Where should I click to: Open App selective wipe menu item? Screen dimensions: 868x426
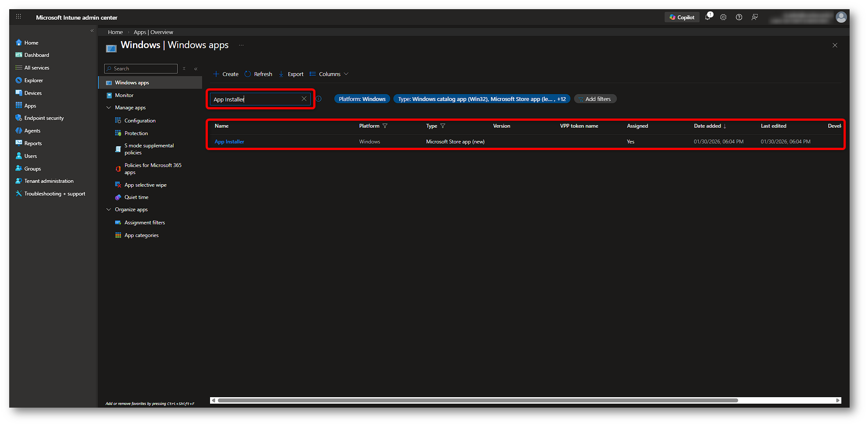click(x=145, y=185)
